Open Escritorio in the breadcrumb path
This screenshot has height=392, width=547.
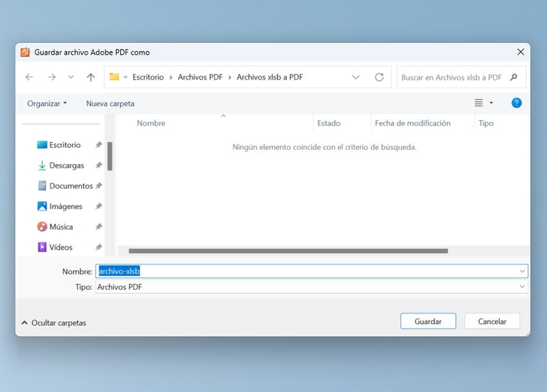click(x=148, y=77)
